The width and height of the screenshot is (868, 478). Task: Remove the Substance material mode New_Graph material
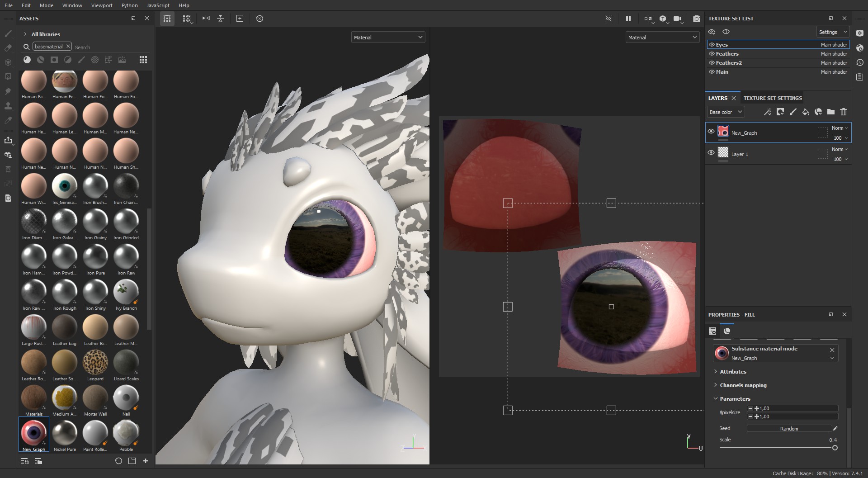[832, 350]
